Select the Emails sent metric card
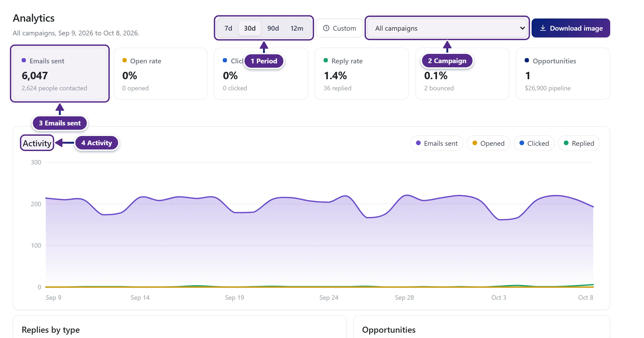Screen dimensions: 644x338 point(60,74)
